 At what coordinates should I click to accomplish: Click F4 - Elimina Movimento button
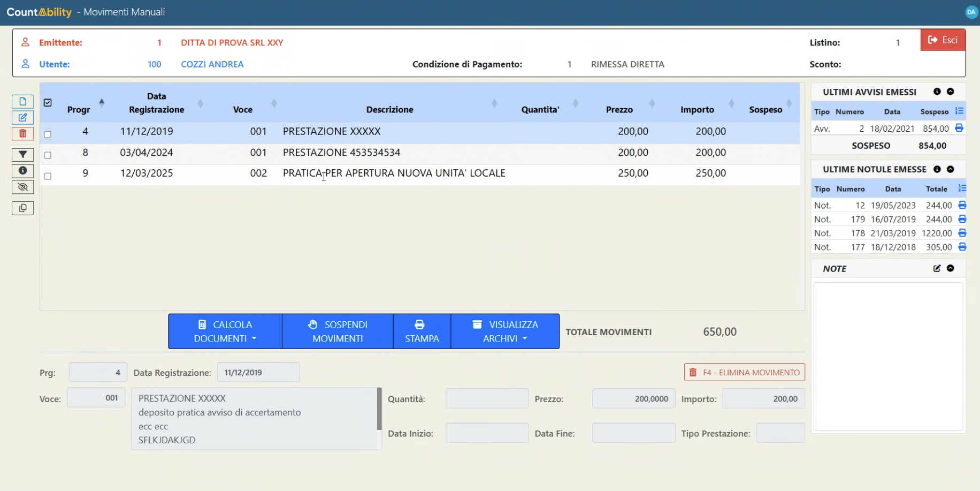pyautogui.click(x=744, y=372)
